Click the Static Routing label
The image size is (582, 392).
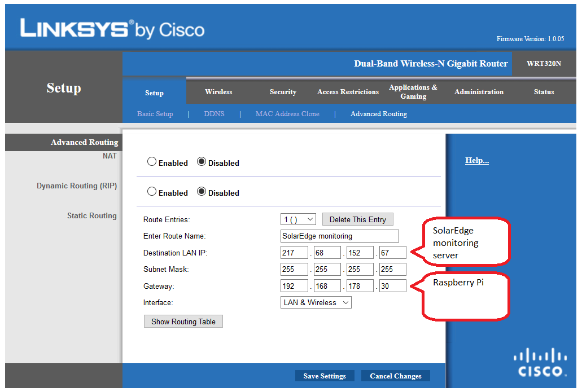(x=91, y=215)
